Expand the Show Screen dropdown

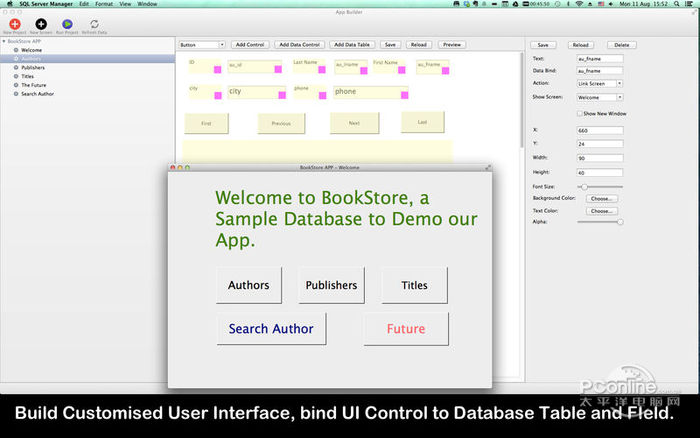(600, 97)
